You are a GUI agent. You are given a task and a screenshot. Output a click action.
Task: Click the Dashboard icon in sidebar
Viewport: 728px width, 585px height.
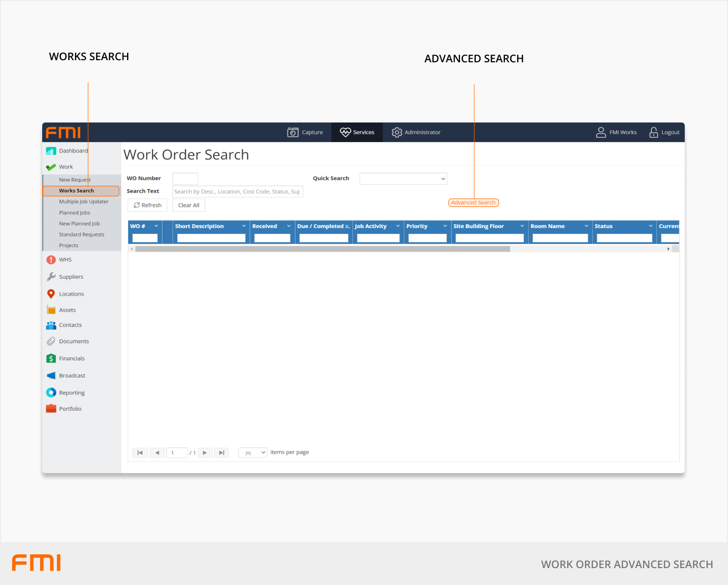point(51,151)
